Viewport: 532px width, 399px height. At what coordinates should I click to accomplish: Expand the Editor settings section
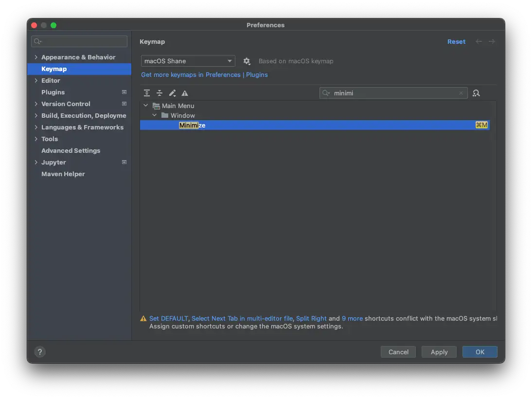pyautogui.click(x=36, y=80)
